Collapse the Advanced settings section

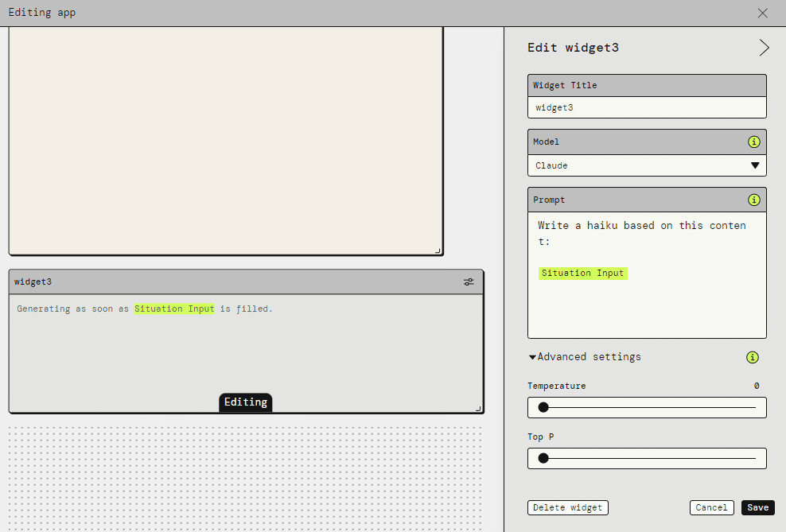pos(585,357)
